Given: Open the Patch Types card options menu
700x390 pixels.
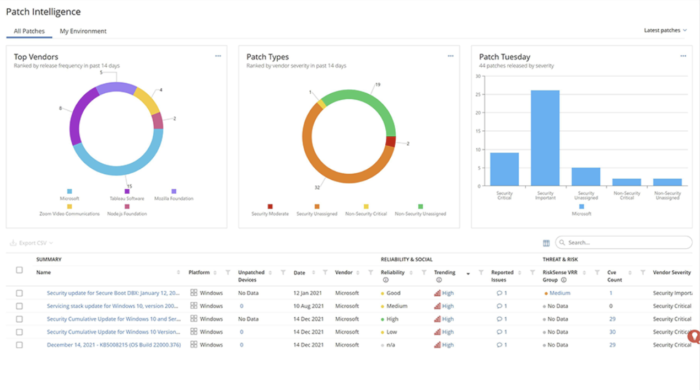Looking at the screenshot, I should pyautogui.click(x=450, y=56).
